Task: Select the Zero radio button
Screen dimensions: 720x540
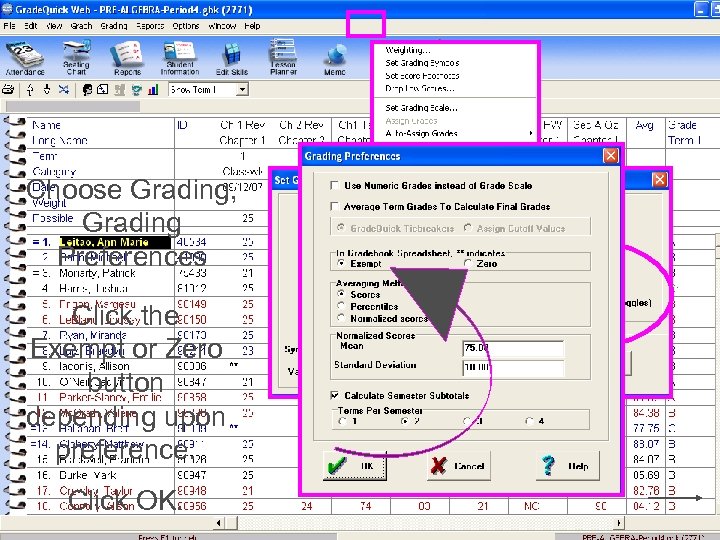Action: (x=468, y=263)
